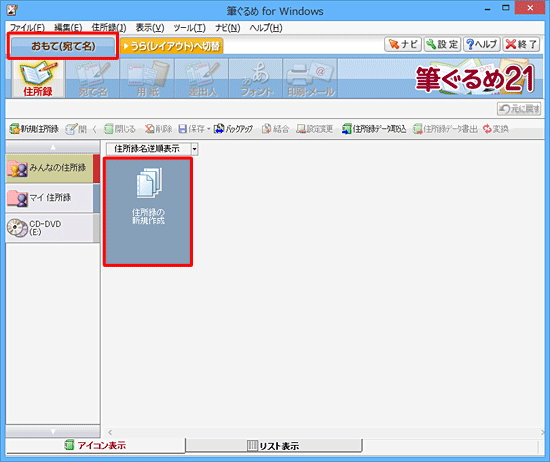Viewport: 550px width, 462px height.
Task: Switch to リスト表示 list view
Action: 274,446
